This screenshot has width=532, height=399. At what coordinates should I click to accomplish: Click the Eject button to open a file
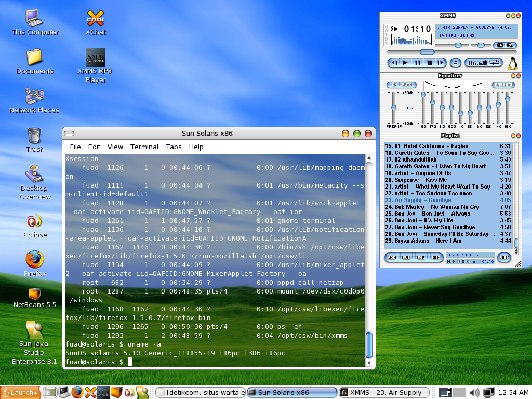[x=455, y=62]
